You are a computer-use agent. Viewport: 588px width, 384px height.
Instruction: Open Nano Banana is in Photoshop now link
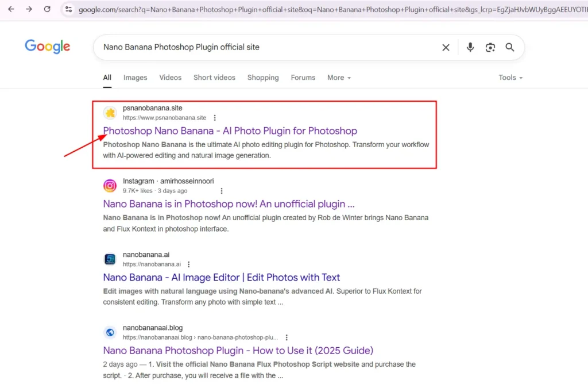point(229,204)
